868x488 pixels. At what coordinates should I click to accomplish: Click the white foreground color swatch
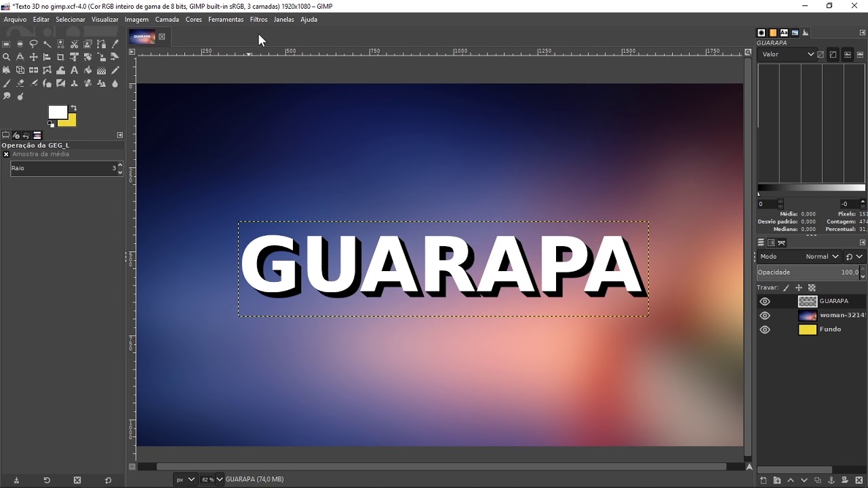point(57,112)
